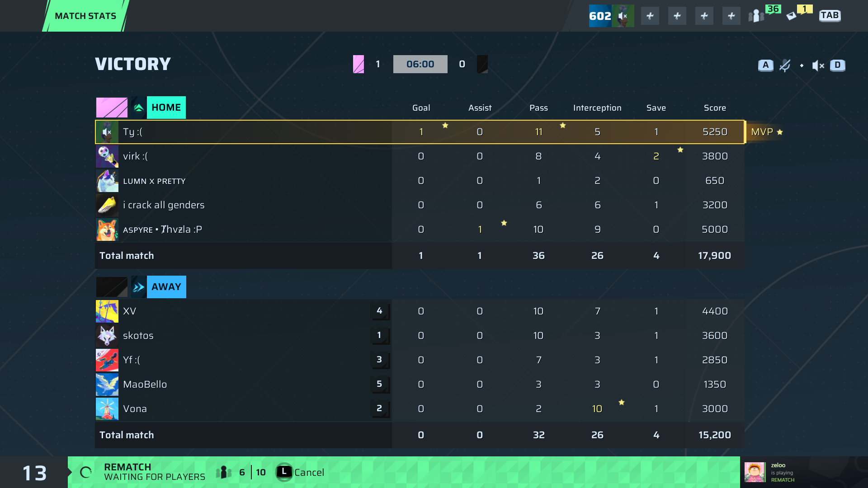Click MaoBello's rank badge 5

click(380, 385)
